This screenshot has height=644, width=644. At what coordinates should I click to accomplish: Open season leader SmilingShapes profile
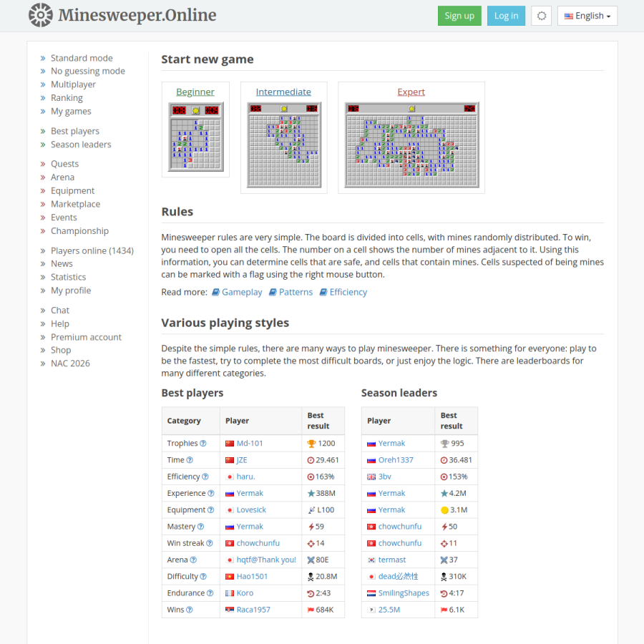click(x=404, y=593)
